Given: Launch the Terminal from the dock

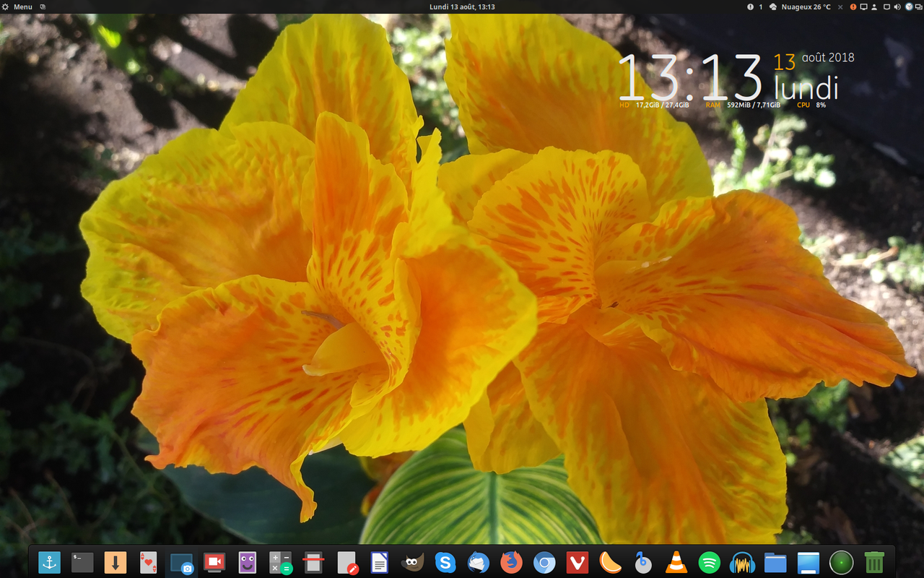Looking at the screenshot, I should tap(82, 562).
